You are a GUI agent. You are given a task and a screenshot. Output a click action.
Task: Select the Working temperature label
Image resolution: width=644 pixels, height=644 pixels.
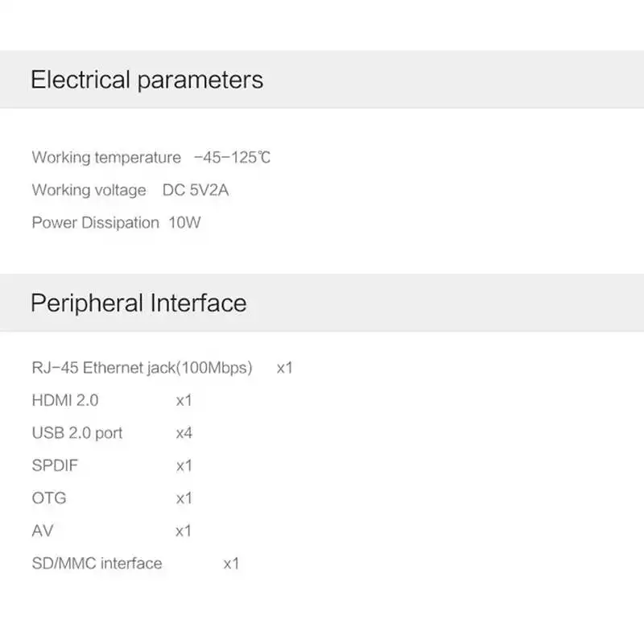point(106,158)
